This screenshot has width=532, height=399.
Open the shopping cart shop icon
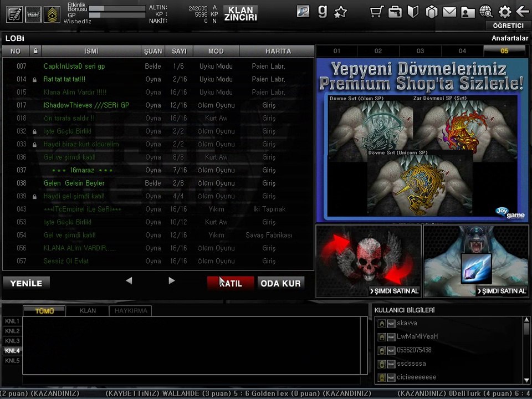(377, 12)
